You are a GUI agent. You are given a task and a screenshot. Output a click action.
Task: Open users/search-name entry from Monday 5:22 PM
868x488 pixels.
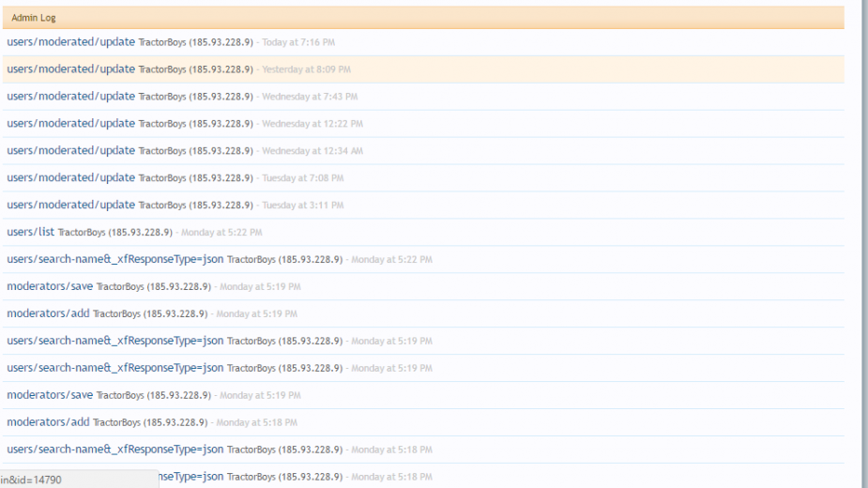coord(114,260)
